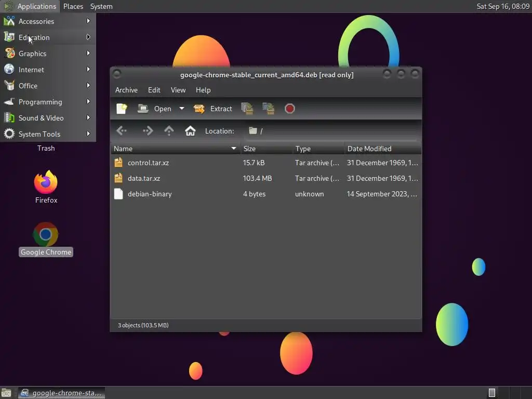
Task: Click the unknown type cell
Action: [310, 194]
